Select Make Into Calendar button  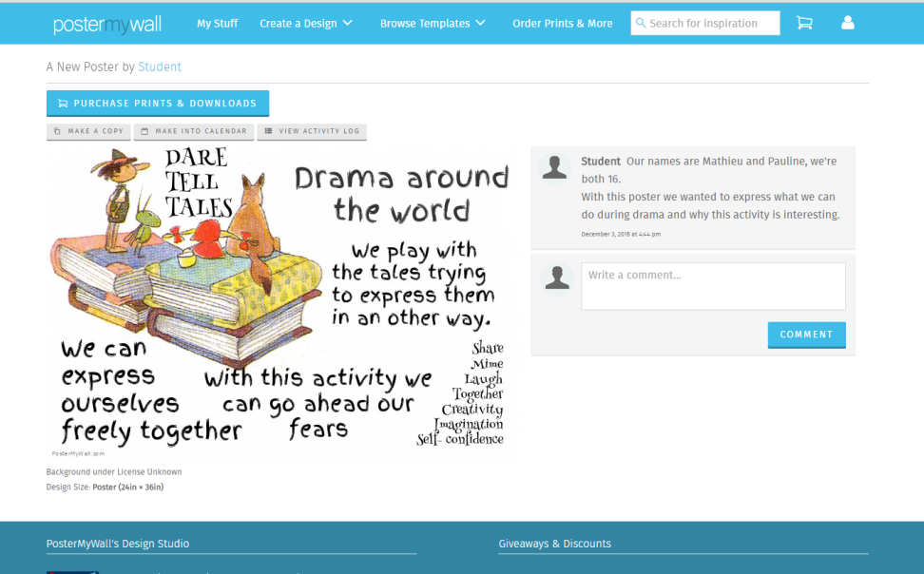194,131
